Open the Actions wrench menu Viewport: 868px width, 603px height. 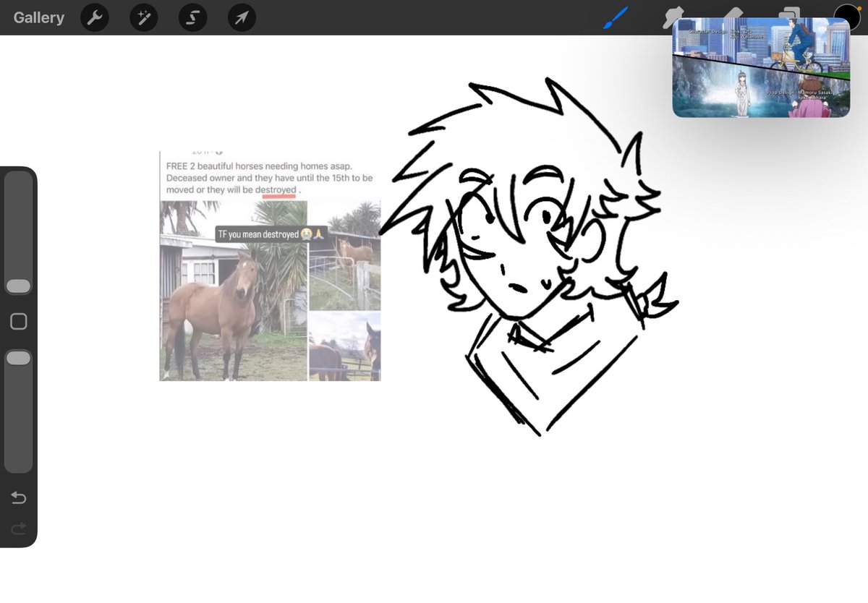(95, 17)
